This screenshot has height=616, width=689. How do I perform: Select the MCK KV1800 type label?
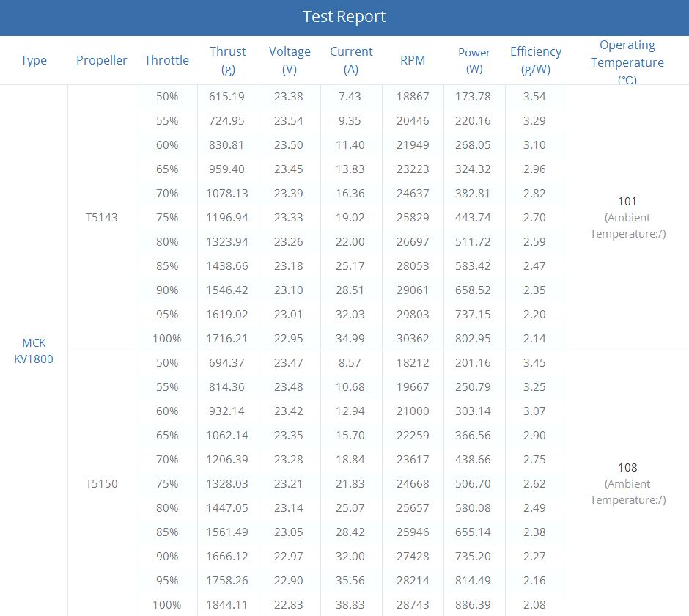(34, 351)
